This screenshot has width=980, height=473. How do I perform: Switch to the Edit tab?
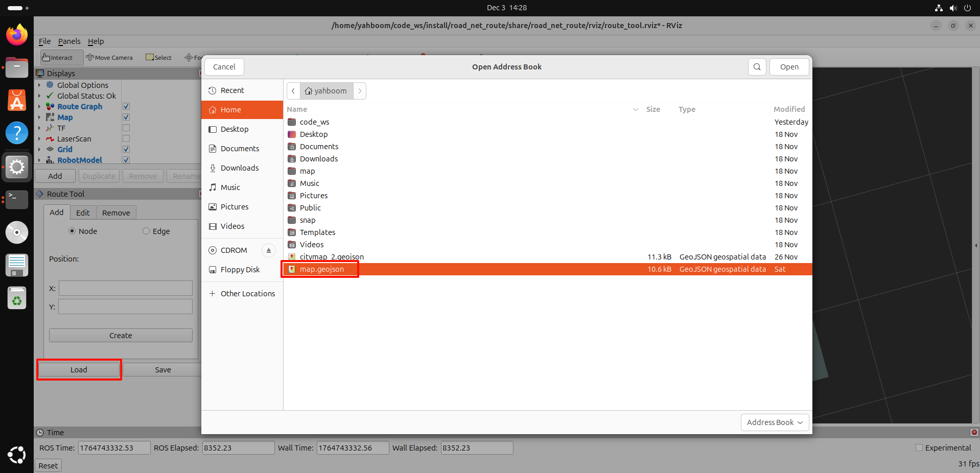83,213
